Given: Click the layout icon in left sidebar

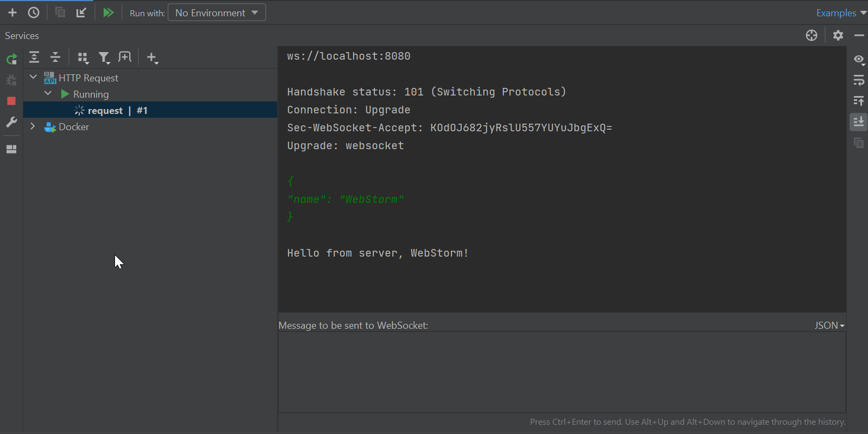Looking at the screenshot, I should (11, 149).
